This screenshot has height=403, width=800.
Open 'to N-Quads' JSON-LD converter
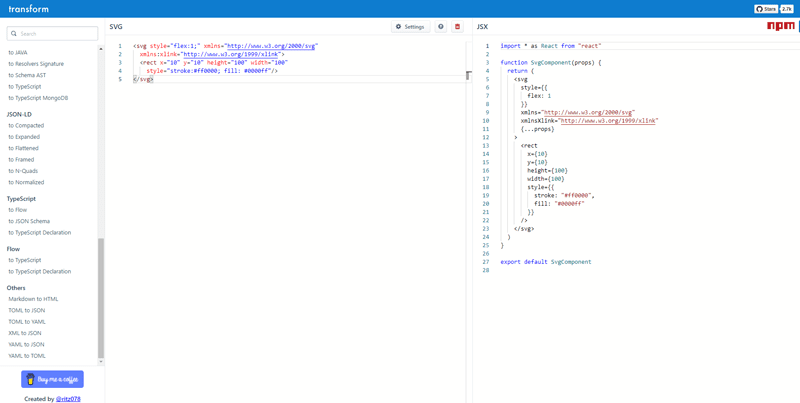23,171
